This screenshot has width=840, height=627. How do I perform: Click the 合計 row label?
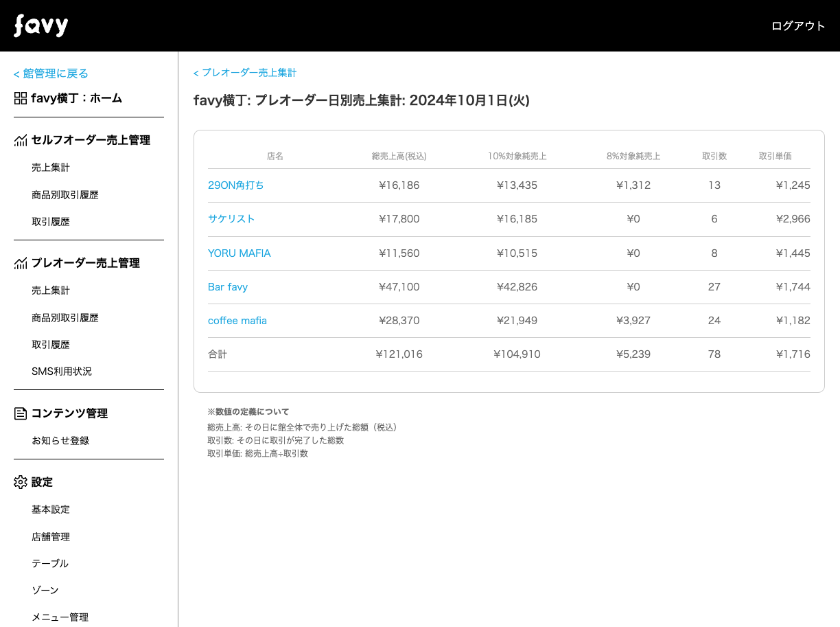[218, 354]
